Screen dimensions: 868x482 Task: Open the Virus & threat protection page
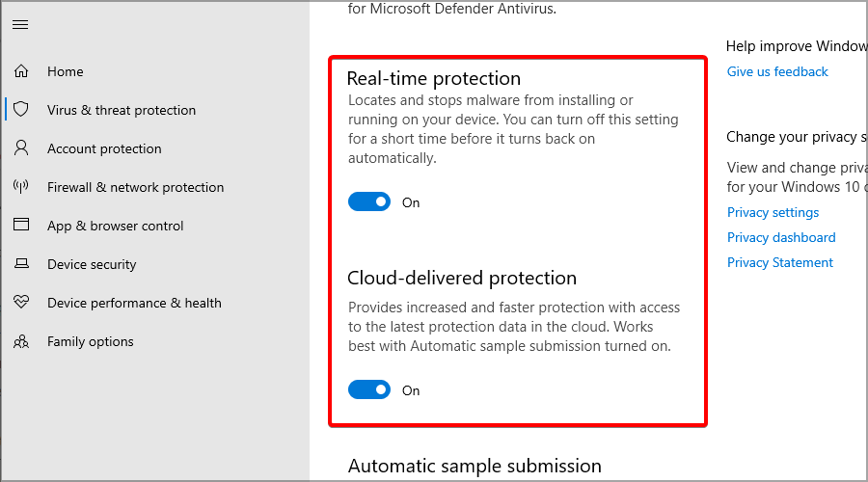tap(122, 110)
